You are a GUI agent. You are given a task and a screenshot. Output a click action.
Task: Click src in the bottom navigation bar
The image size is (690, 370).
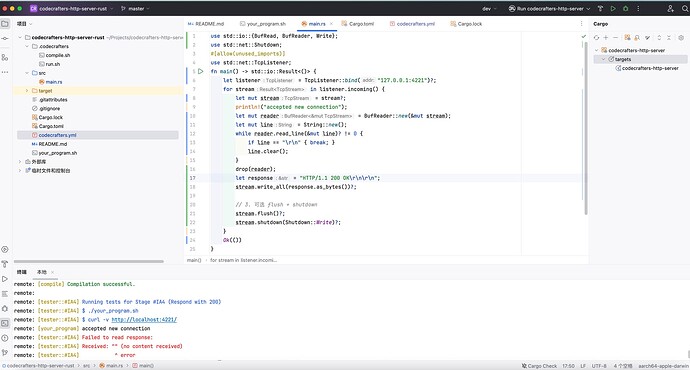pos(86,366)
